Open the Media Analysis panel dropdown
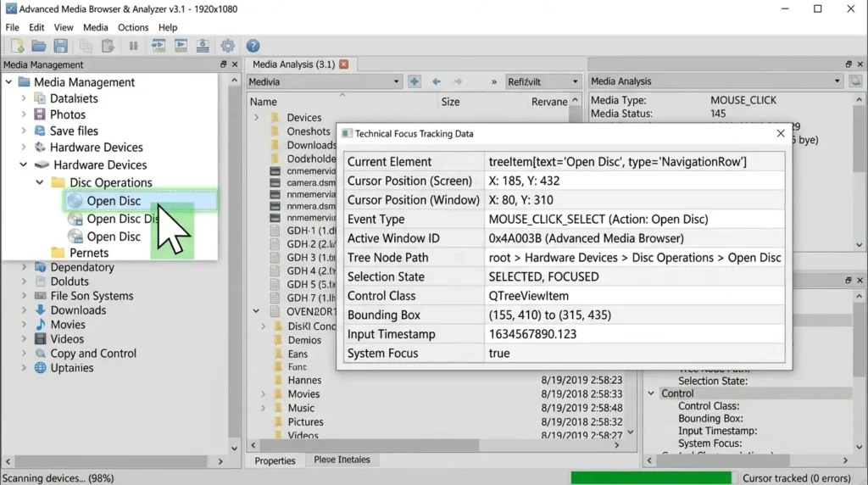 837,81
